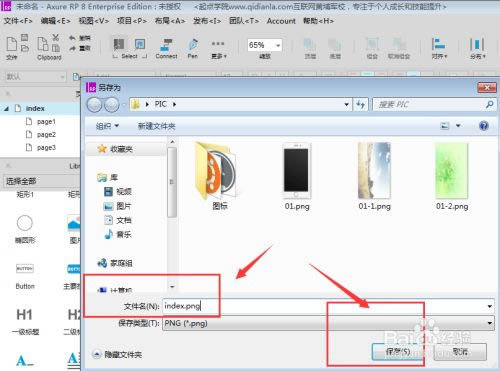
Task: Click the refresh icon beside address bar
Action: point(361,105)
